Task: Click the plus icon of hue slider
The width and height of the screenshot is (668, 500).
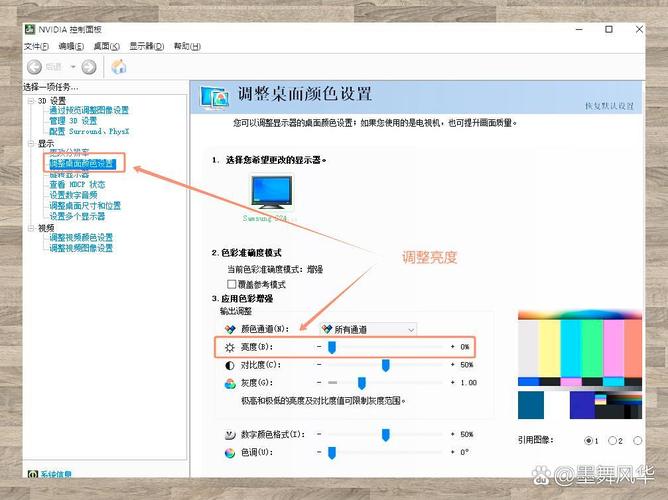Action: point(452,452)
